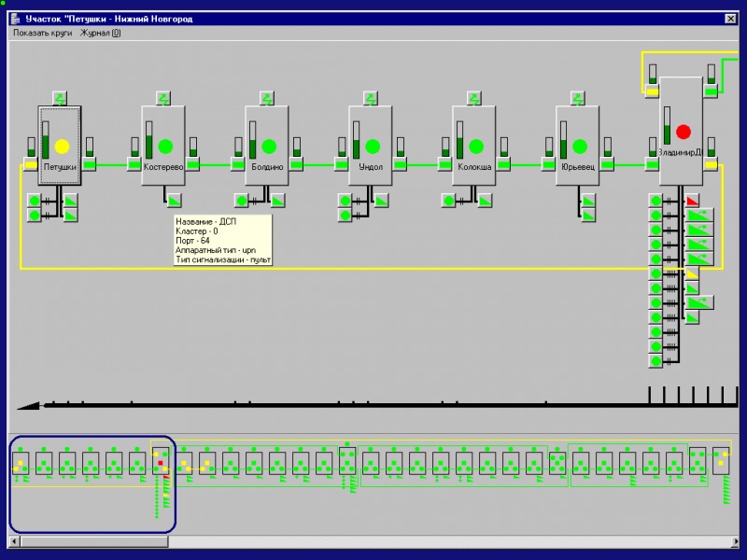Click the left arrow of horizontal scrollbar
This screenshot has height=560, width=747.
tap(15, 541)
